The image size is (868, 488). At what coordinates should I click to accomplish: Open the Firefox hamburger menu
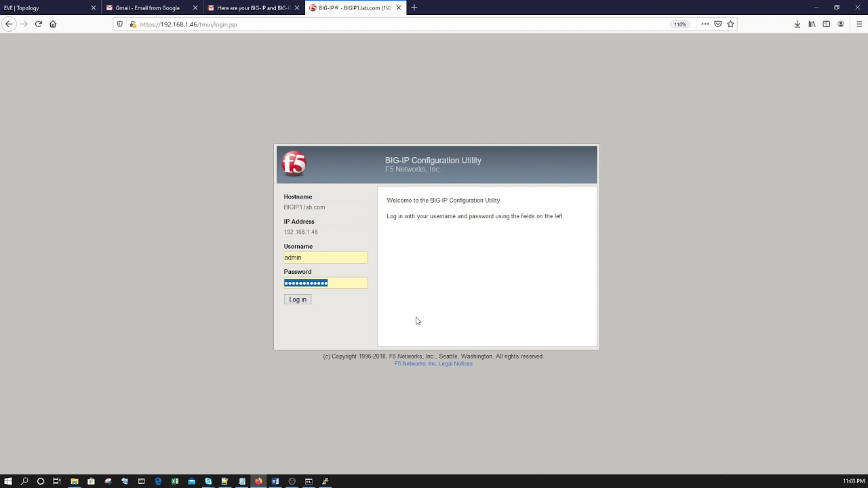[859, 24]
